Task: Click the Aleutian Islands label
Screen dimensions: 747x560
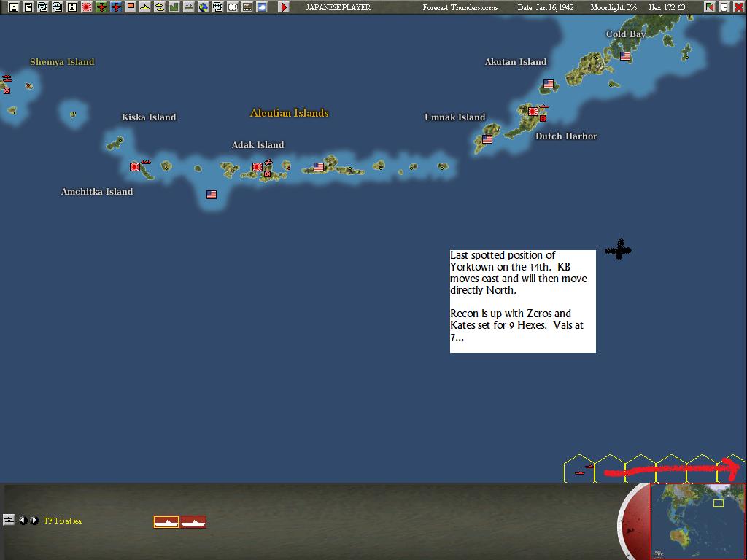Action: [x=289, y=113]
